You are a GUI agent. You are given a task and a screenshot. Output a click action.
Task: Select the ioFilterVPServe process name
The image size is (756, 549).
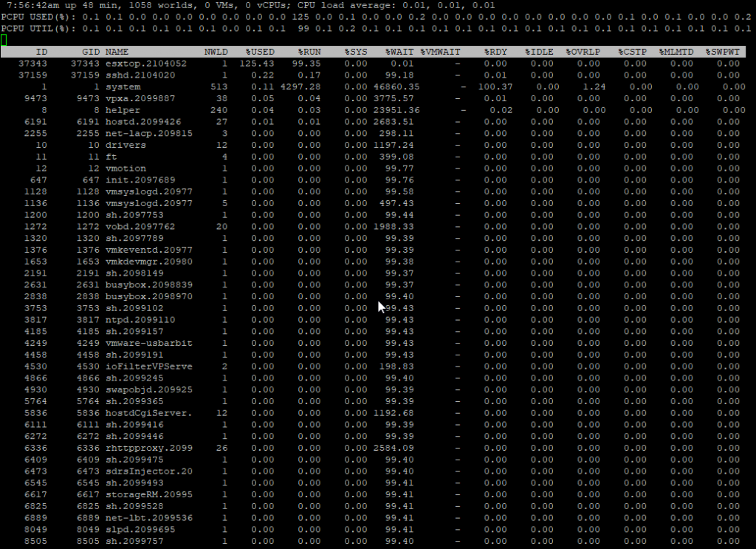149,366
